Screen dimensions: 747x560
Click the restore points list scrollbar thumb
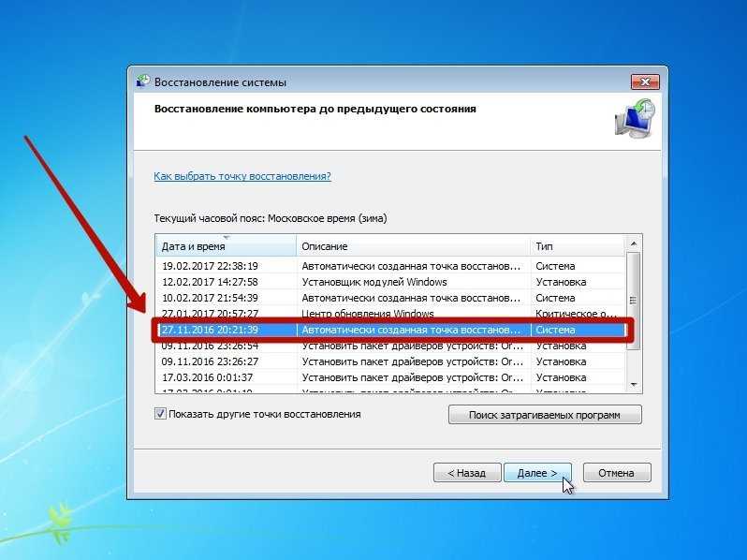[x=634, y=301]
